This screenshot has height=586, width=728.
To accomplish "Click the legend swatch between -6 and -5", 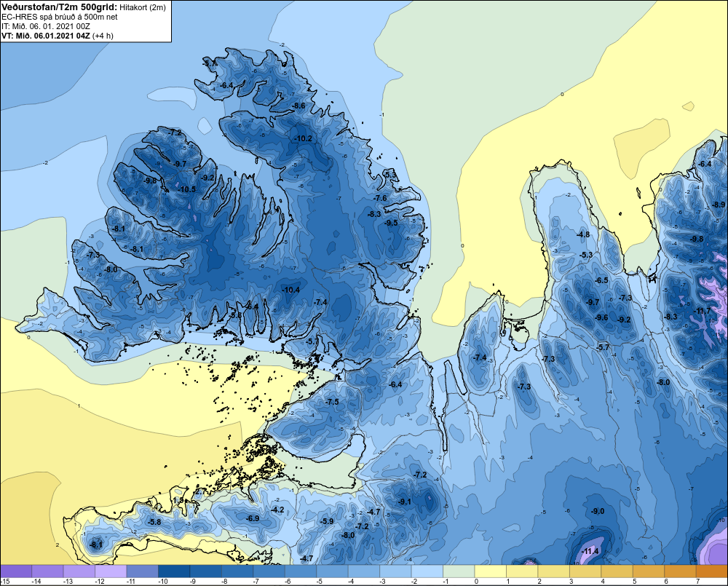I will 301,571.
